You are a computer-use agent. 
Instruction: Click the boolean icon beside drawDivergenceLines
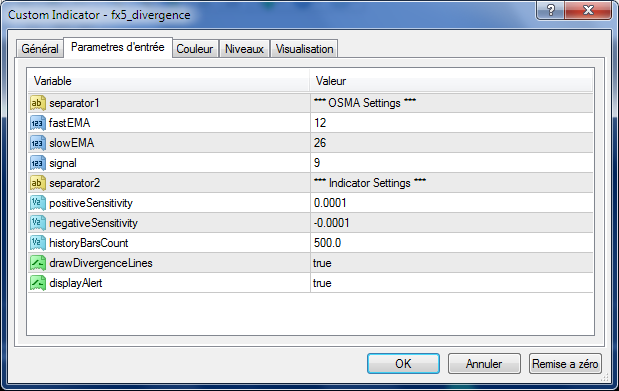tap(38, 263)
